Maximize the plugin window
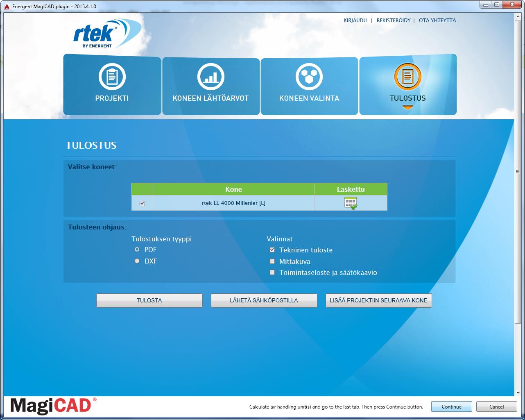The width and height of the screenshot is (525, 420). coord(497,5)
